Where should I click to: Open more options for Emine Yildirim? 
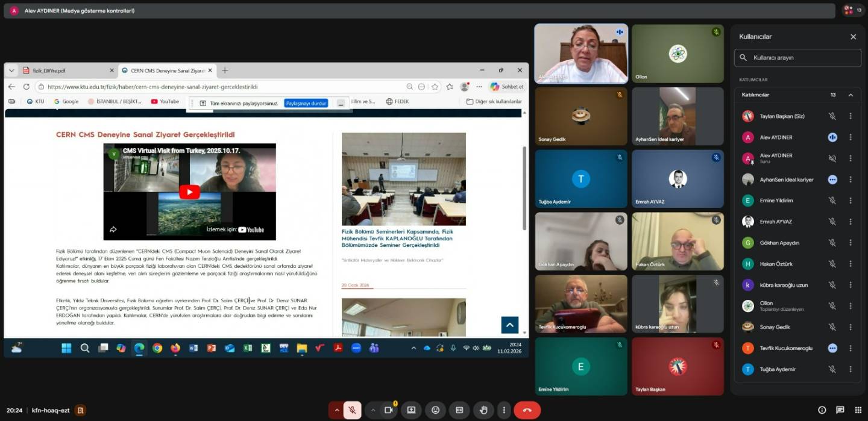click(x=851, y=201)
